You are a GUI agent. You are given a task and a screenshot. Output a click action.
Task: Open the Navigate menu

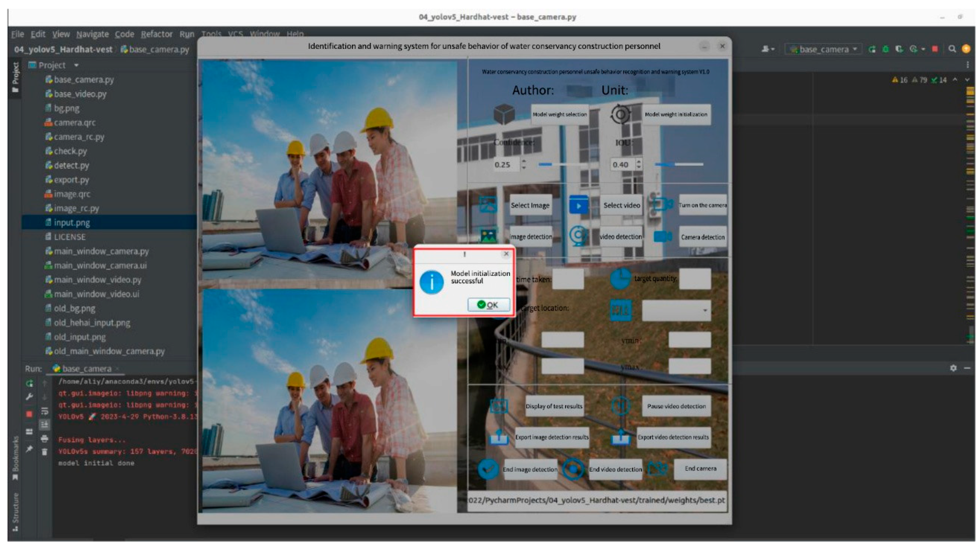pos(92,34)
